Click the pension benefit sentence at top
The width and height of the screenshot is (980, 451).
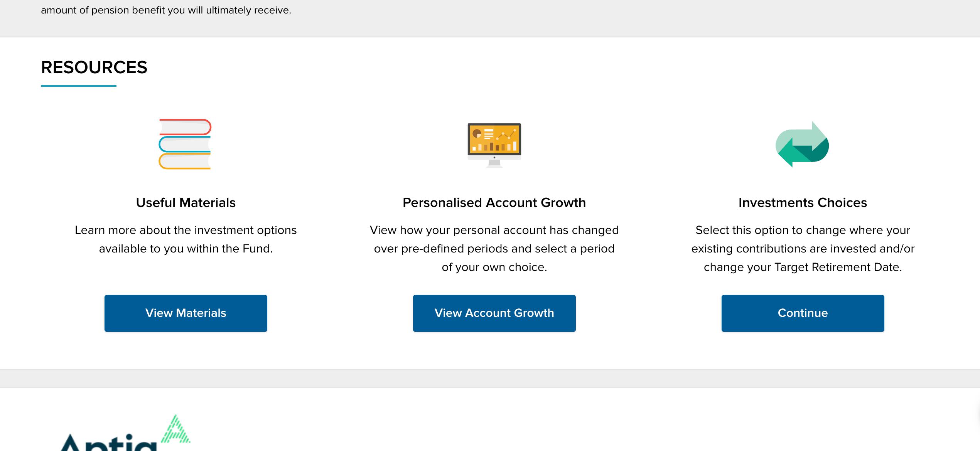pos(166,10)
